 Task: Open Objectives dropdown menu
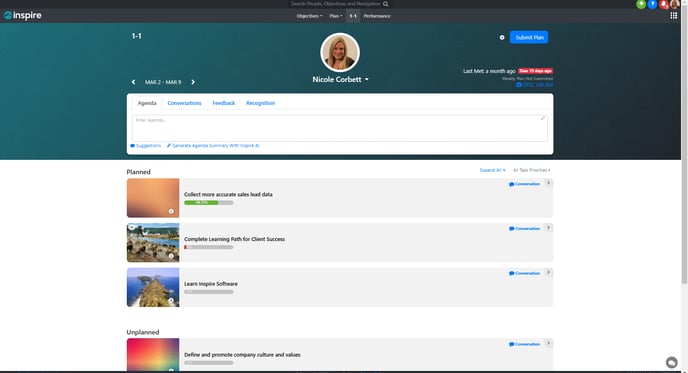[x=309, y=16]
